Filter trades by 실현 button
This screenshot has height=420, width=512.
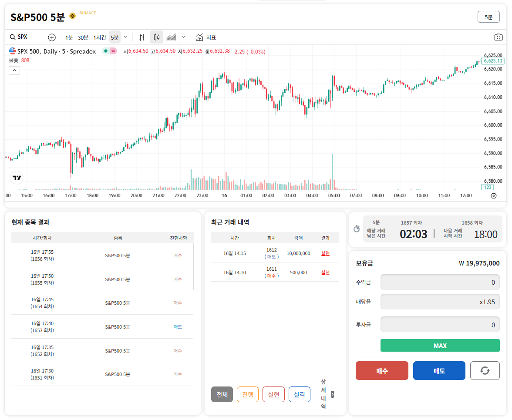(273, 395)
